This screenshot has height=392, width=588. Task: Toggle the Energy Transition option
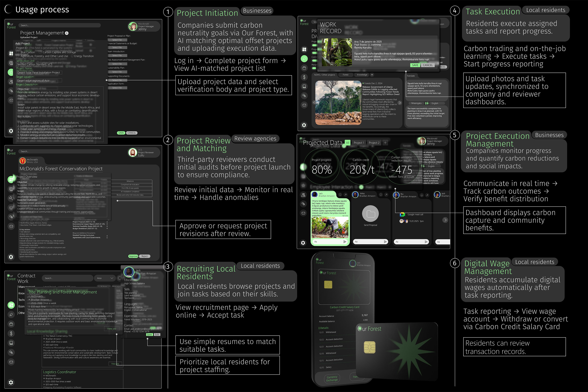[72, 56]
